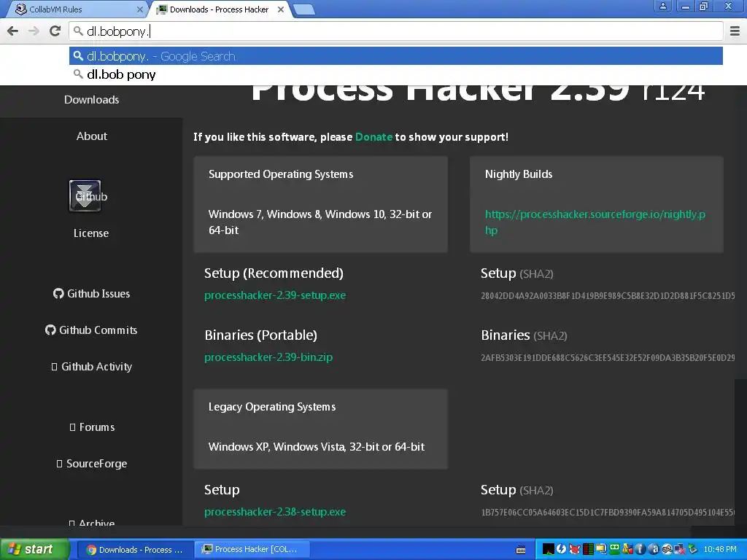The image size is (747, 560).
Task: Choose the 'dl.bobpony. - Google Search' suggestion
Action: point(396,56)
